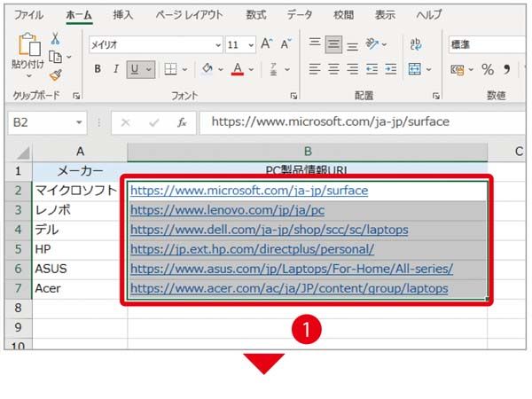Toggle middle vertical alignment

tap(333, 44)
